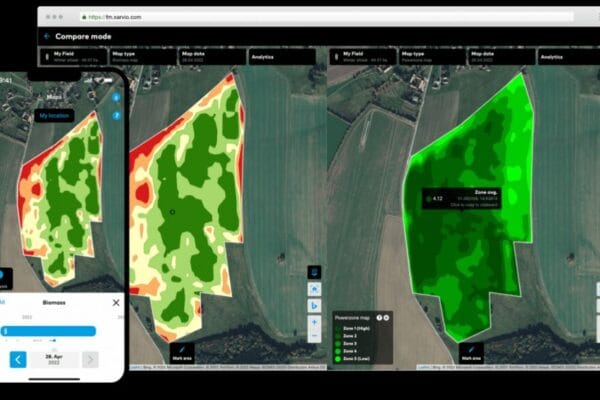
Task: Click Zone 2 legend entry
Action: coord(346,336)
